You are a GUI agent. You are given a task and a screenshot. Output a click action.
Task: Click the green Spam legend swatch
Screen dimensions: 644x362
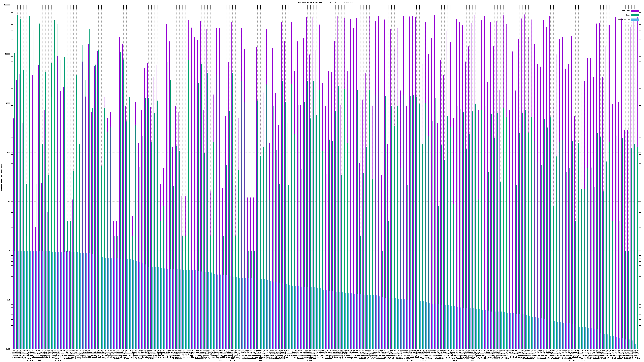635,15
